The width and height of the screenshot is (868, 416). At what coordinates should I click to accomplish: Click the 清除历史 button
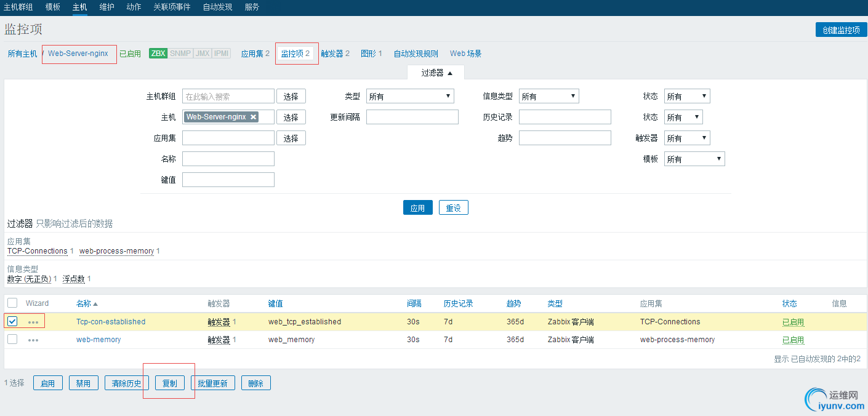click(x=127, y=383)
